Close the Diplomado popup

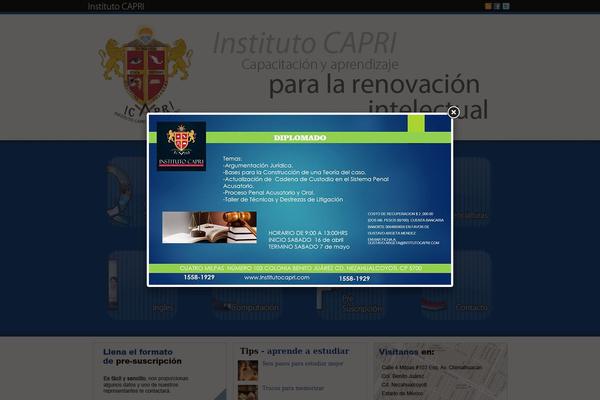(x=453, y=112)
